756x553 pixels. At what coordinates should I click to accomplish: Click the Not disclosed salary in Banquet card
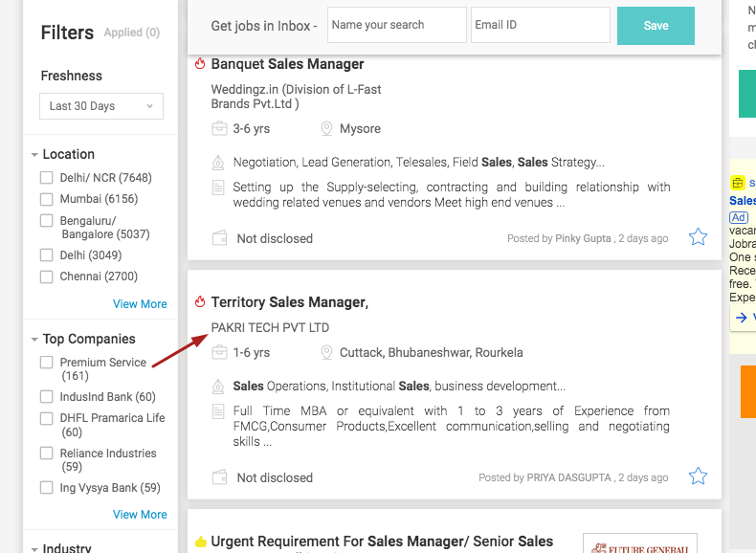tap(275, 238)
